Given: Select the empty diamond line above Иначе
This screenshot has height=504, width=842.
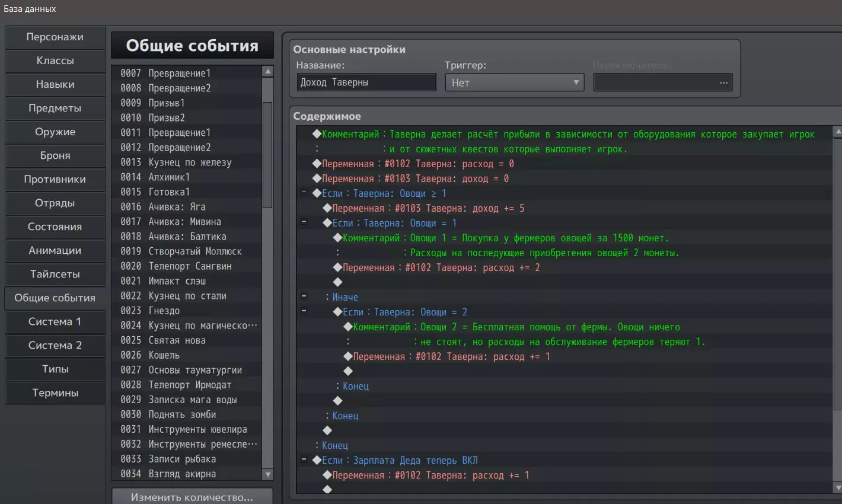Looking at the screenshot, I should 337,282.
